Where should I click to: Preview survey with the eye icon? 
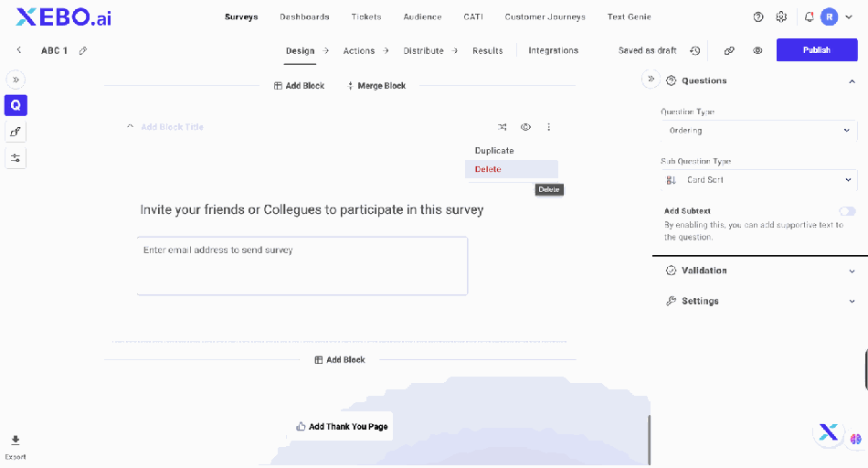point(757,50)
